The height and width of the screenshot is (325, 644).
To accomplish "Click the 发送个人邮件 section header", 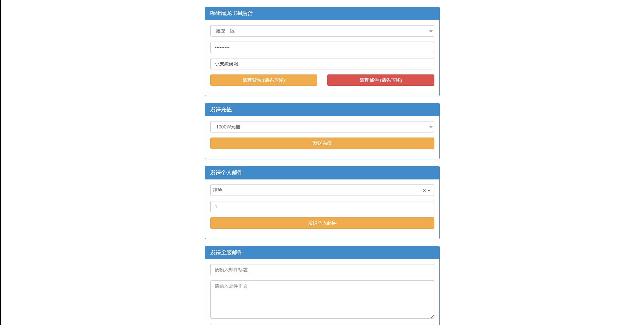I will pos(226,172).
